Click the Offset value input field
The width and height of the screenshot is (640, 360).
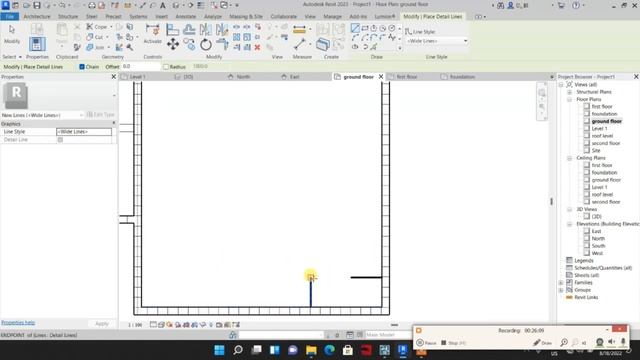coord(141,67)
